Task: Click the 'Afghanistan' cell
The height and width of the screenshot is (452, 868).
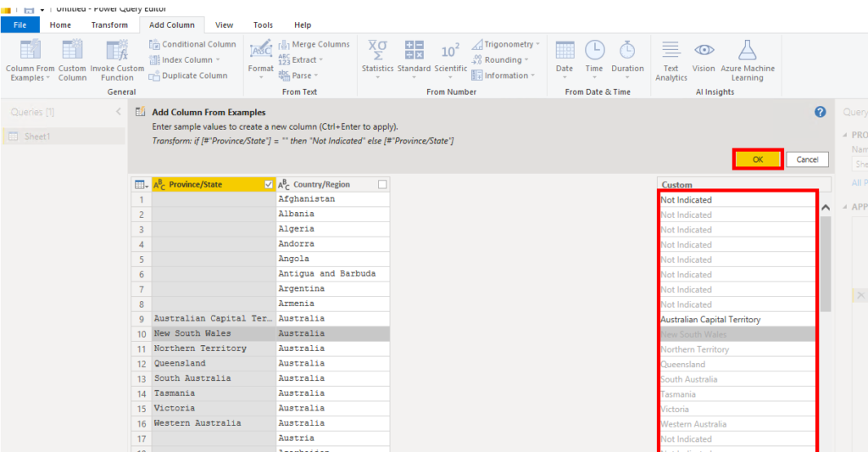Action: pos(332,198)
